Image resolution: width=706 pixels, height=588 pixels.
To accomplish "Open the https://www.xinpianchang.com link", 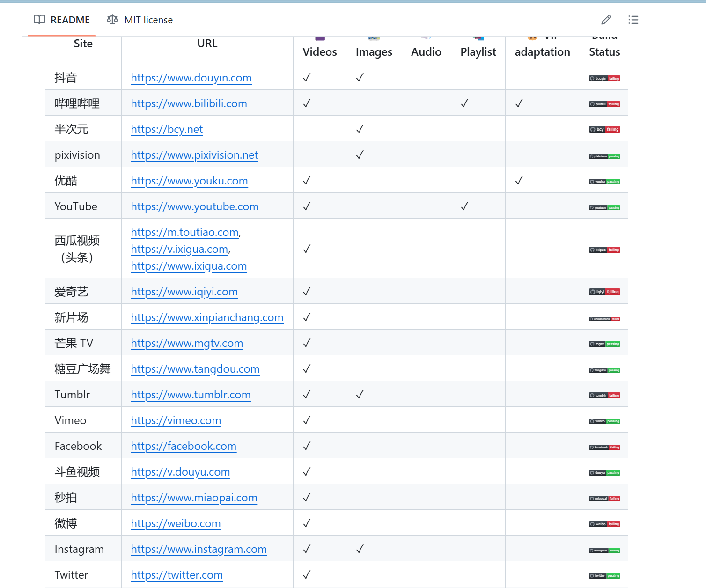I will click(207, 317).
